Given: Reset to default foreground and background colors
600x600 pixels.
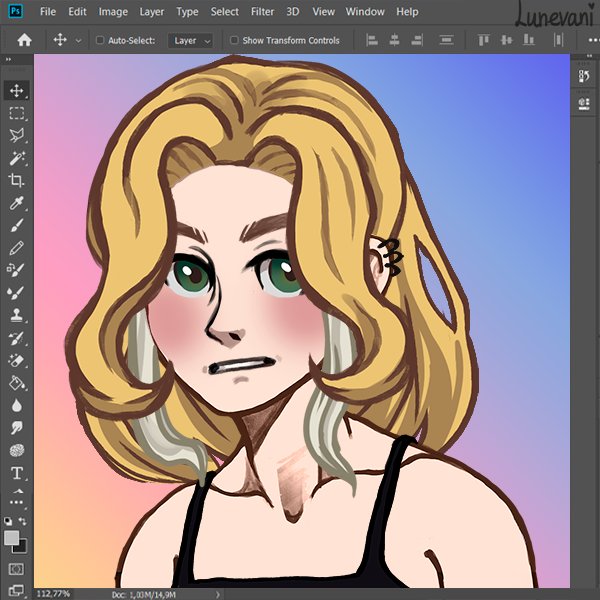Looking at the screenshot, I should pyautogui.click(x=8, y=521).
